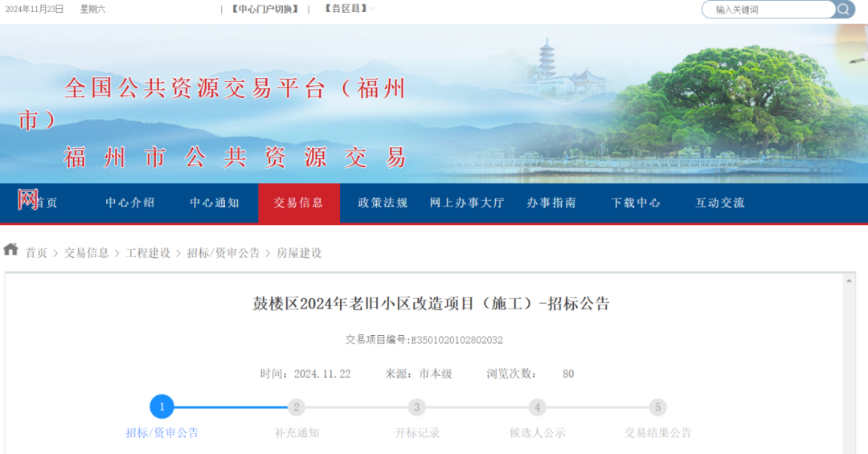Viewport: 868px width, 454px height.
Task: Go to 房屋建设 in breadcrumb
Action: tap(299, 253)
